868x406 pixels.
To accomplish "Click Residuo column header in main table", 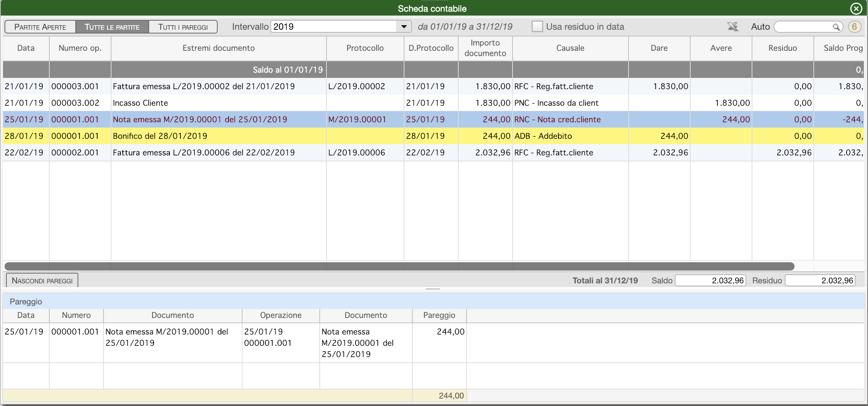I will [x=783, y=48].
